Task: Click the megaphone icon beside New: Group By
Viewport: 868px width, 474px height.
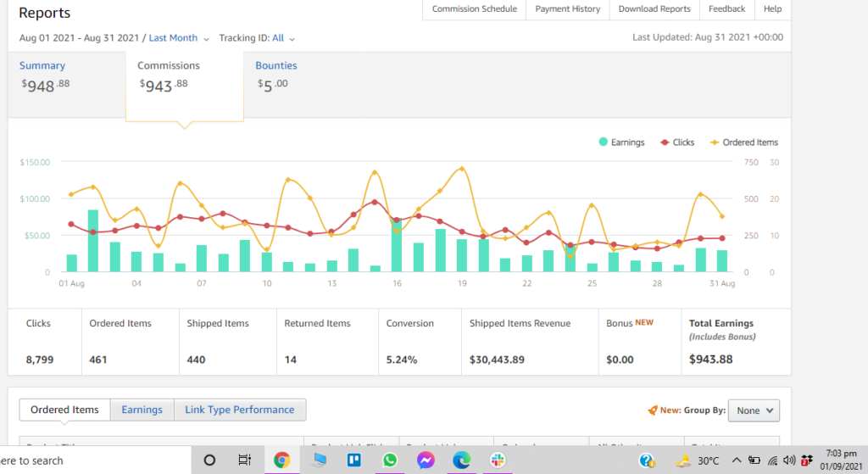Action: [653, 410]
